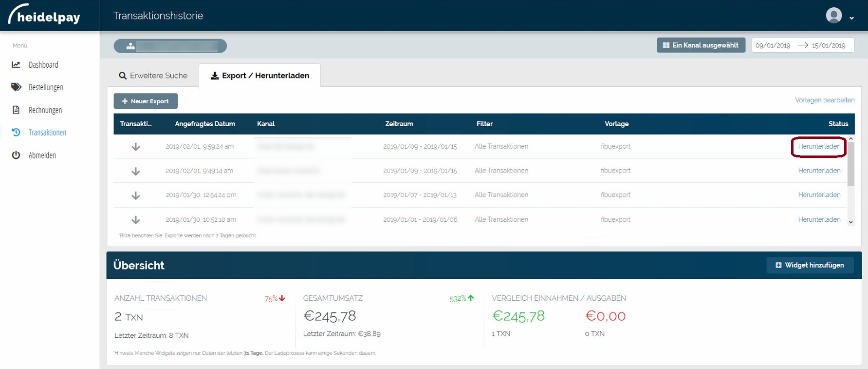Click the Neuer Export button

pos(146,101)
